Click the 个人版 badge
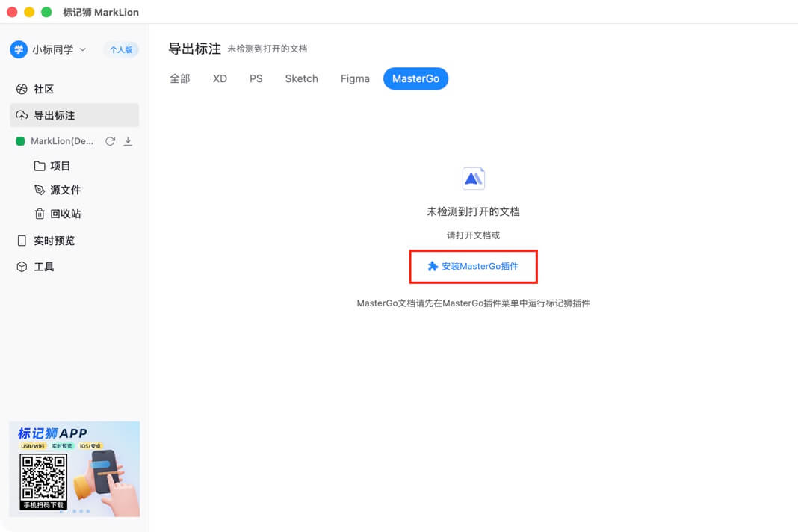 (121, 49)
